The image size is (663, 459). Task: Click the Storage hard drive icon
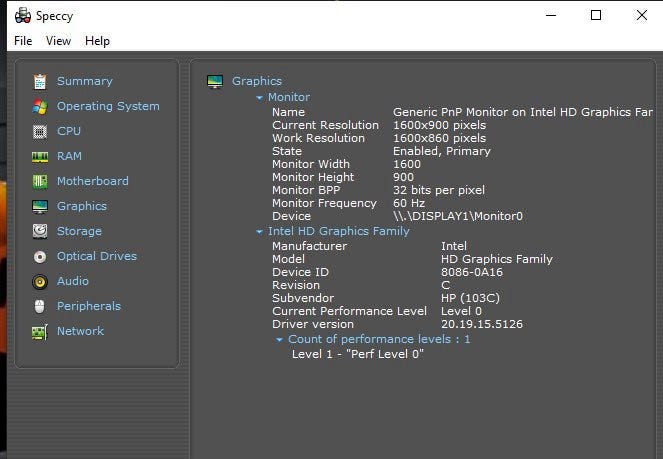(x=40, y=231)
